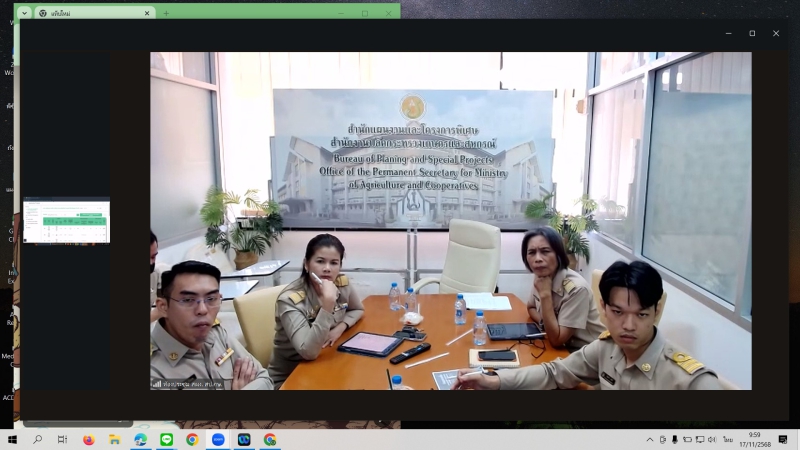The width and height of the screenshot is (800, 450).
Task: Switch the Thai input language indicator
Action: (727, 439)
